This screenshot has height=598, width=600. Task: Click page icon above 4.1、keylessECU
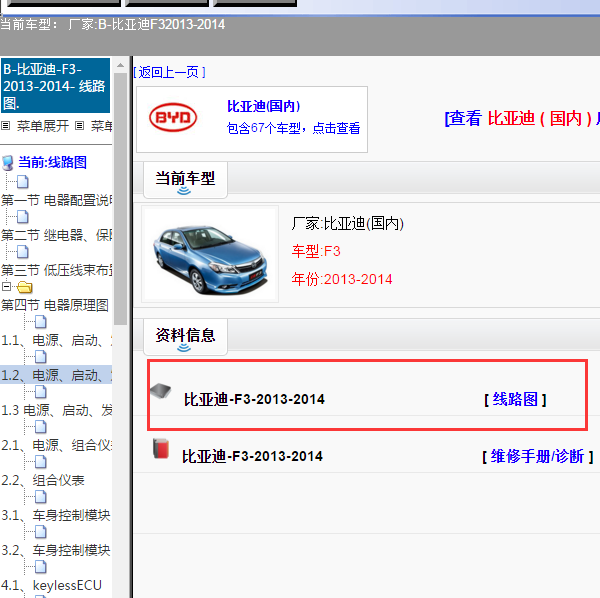tap(41, 567)
